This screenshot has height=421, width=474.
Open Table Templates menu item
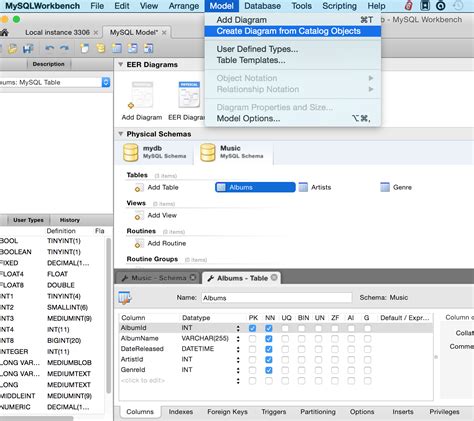(x=293, y=60)
